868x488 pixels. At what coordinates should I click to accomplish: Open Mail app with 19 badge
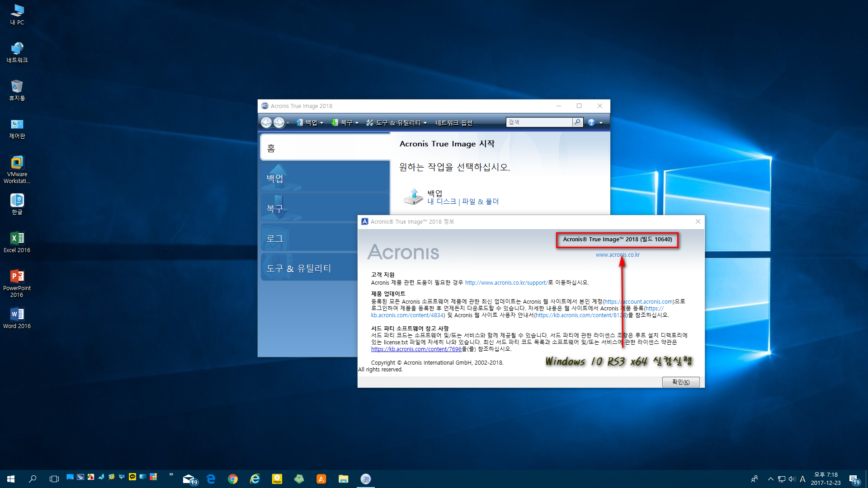190,479
